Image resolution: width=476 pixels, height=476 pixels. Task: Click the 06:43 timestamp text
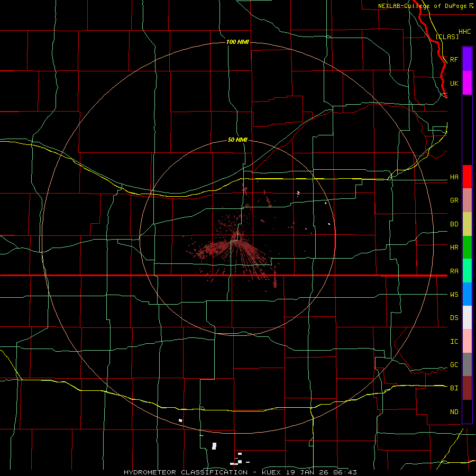coord(344,472)
